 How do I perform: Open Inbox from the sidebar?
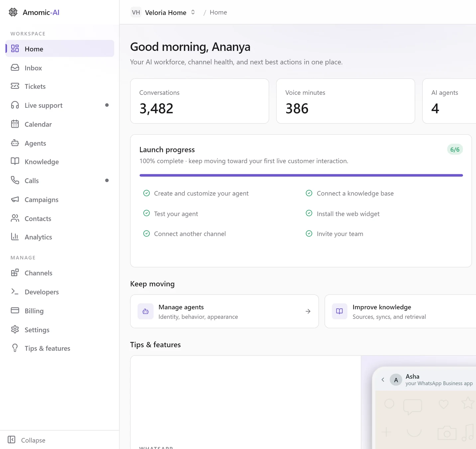pyautogui.click(x=60, y=68)
